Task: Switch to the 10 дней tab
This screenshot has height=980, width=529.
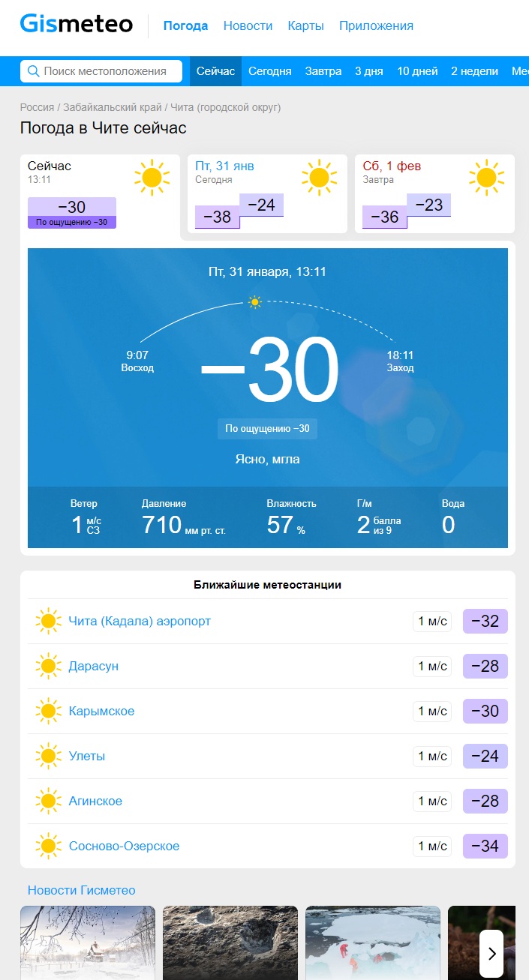Action: tap(417, 71)
